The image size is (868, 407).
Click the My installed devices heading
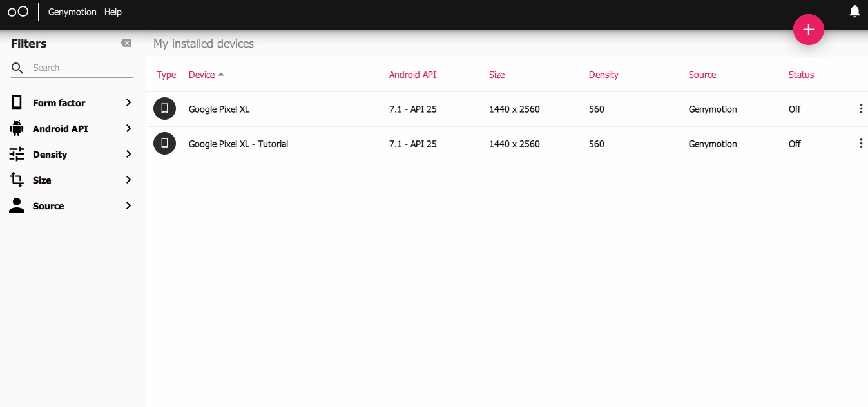(204, 44)
